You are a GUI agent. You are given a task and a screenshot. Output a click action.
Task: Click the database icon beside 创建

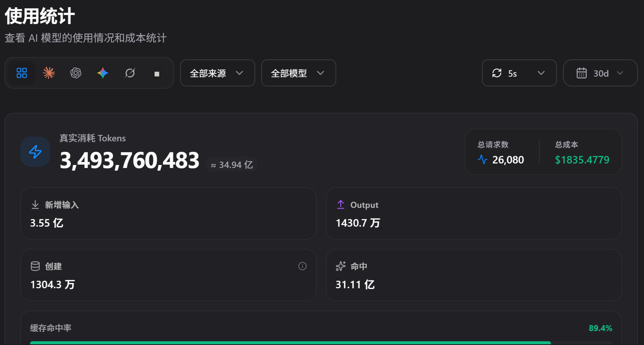35,266
